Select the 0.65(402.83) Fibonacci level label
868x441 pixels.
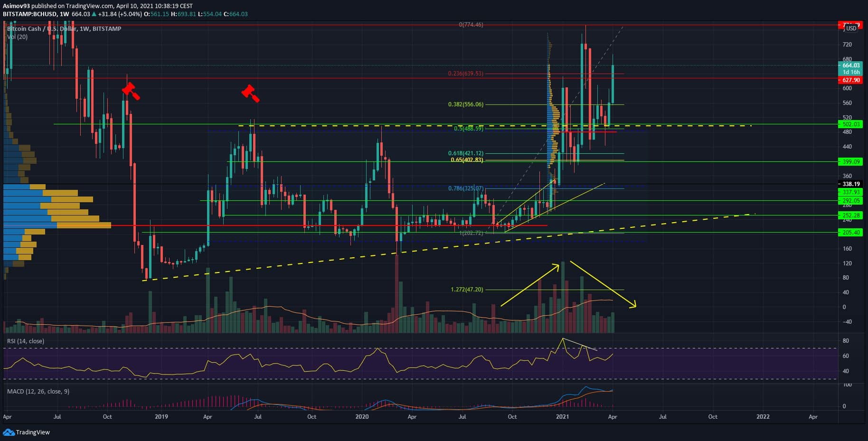tap(467, 160)
